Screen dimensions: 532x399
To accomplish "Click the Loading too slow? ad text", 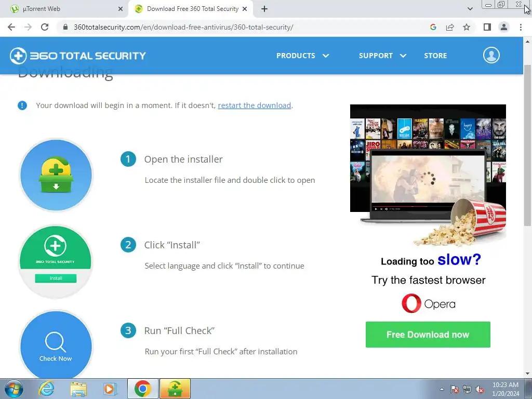I will coord(431,260).
